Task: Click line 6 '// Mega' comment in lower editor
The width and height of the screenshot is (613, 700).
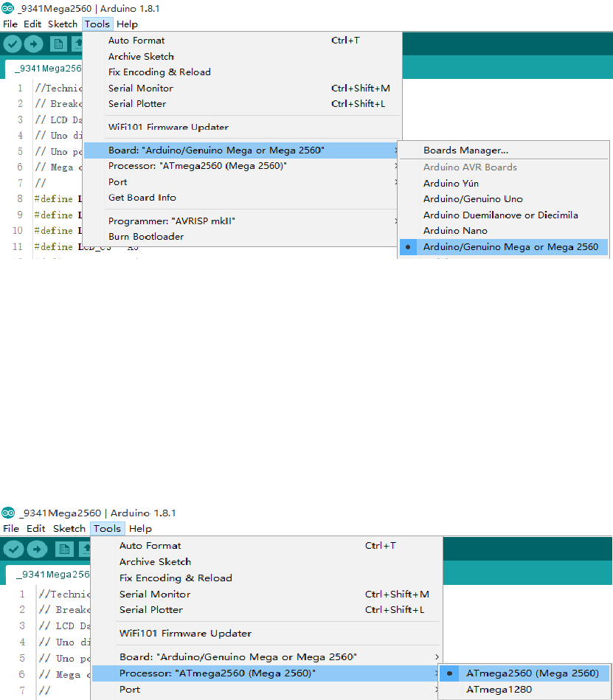Action: (64, 675)
